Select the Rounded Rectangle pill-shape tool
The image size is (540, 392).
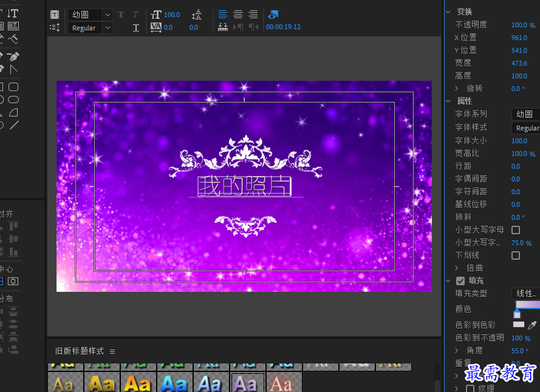pyautogui.click(x=13, y=100)
